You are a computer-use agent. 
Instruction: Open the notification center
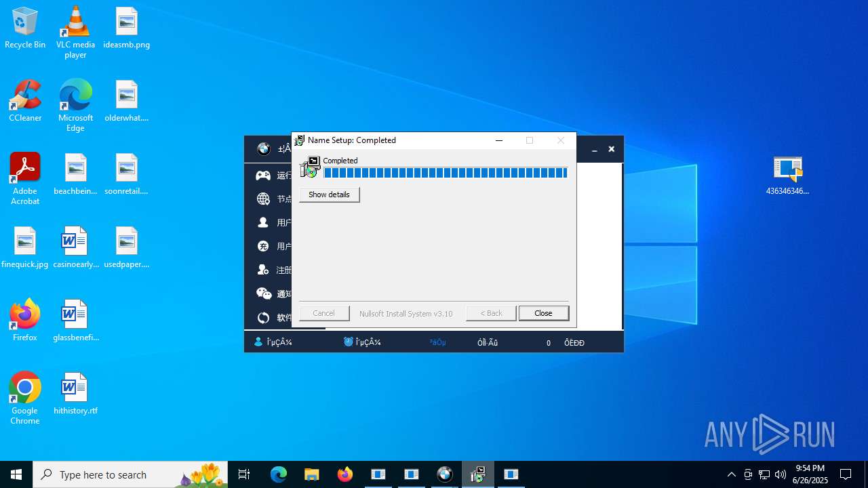pos(846,474)
